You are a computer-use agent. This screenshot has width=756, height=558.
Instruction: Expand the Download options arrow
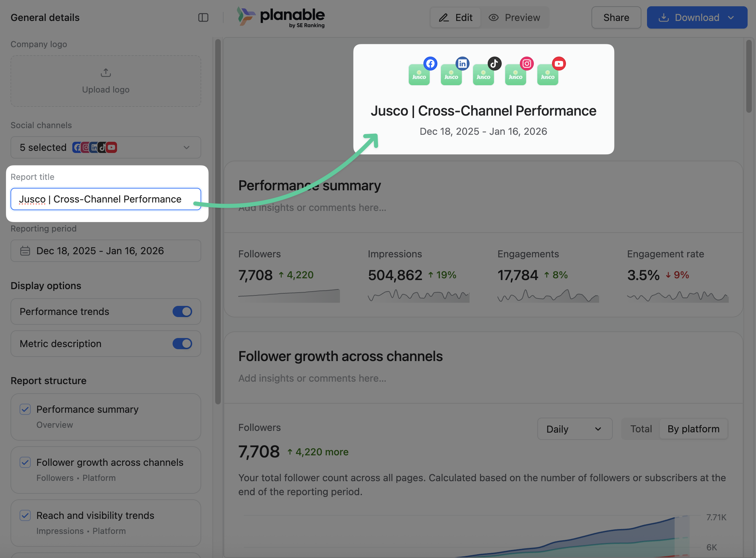pyautogui.click(x=731, y=17)
